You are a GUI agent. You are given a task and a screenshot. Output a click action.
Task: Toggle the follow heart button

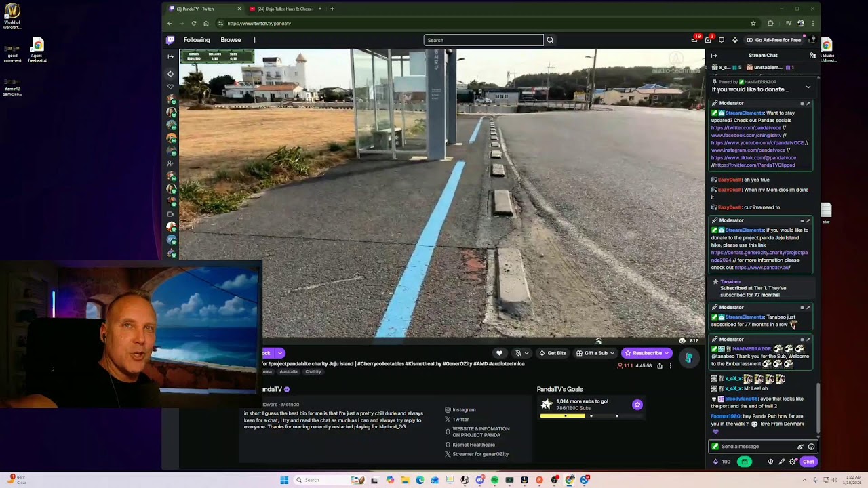coord(500,353)
